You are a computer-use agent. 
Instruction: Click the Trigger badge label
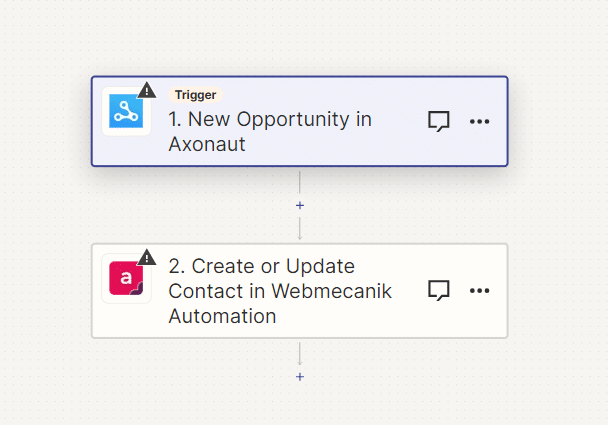[195, 95]
